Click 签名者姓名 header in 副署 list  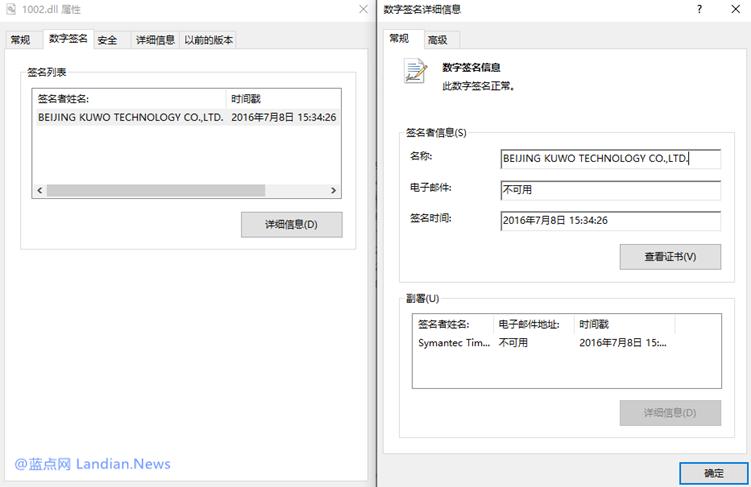(x=453, y=324)
